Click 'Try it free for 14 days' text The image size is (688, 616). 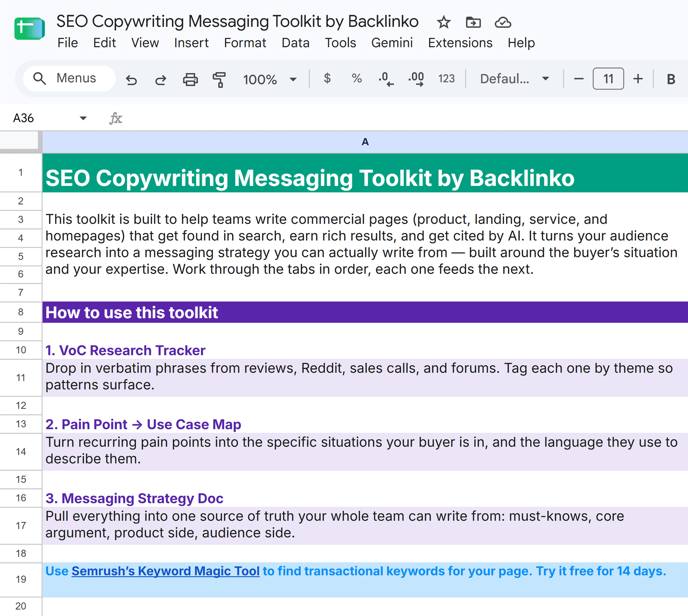pyautogui.click(x=601, y=571)
